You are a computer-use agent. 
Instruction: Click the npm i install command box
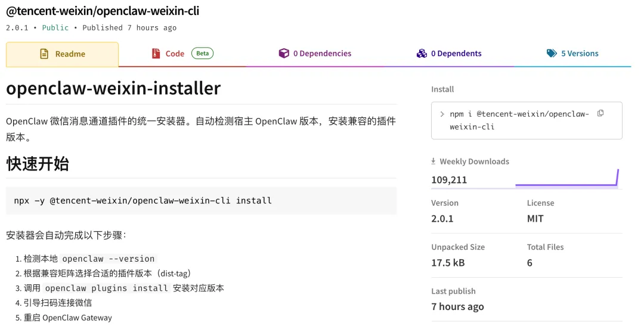coord(527,120)
